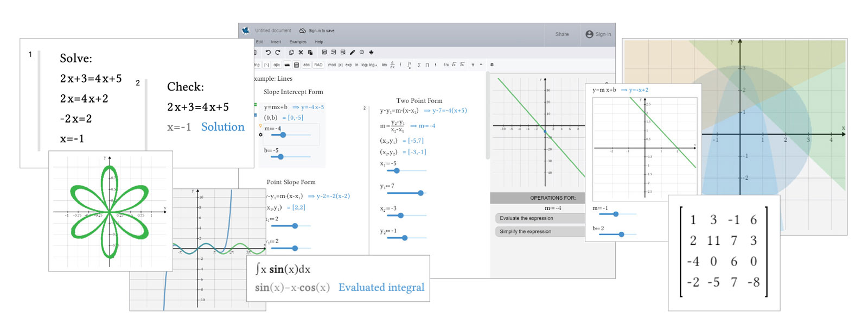Toggle the RAD angle mode

tap(318, 65)
